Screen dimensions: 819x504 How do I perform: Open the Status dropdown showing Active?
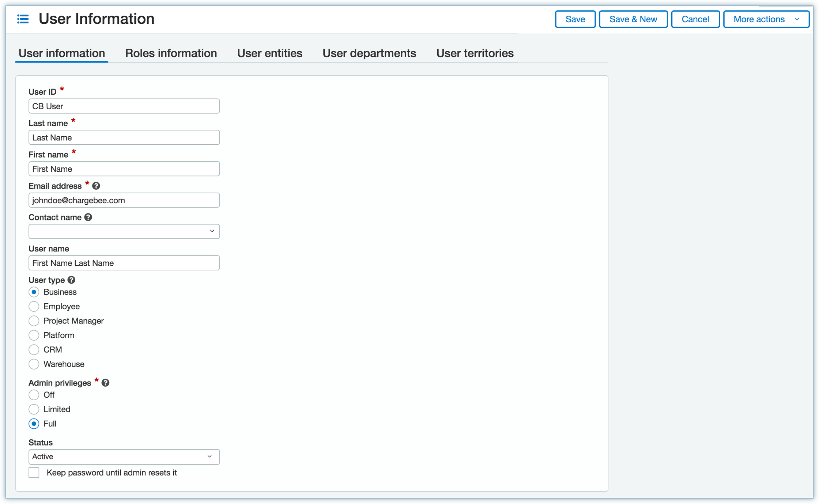pos(124,457)
